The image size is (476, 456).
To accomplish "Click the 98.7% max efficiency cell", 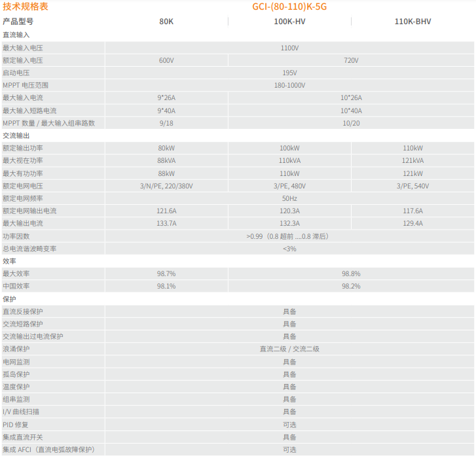I will tap(166, 273).
